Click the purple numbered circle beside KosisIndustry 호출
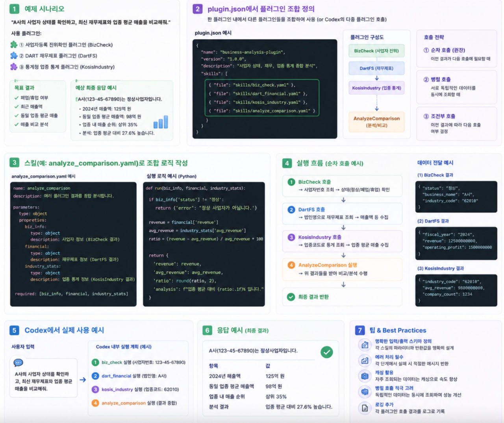This screenshot has height=423, width=504. (291, 237)
